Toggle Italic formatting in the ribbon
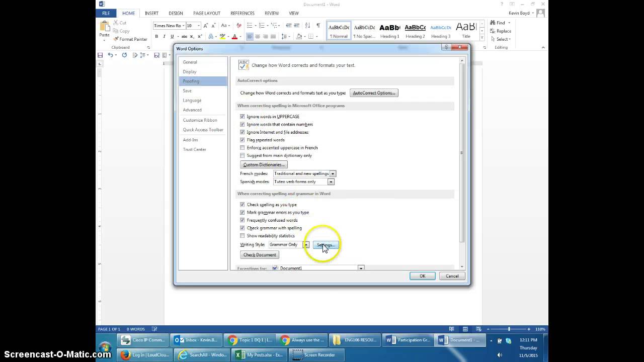 pos(164,36)
